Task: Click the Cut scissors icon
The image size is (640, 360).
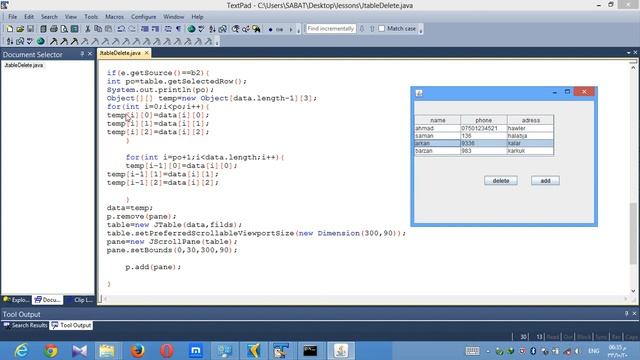Action: 87,29
